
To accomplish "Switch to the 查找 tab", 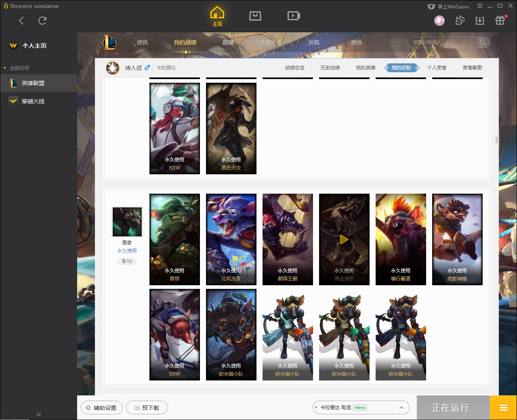I will (356, 42).
